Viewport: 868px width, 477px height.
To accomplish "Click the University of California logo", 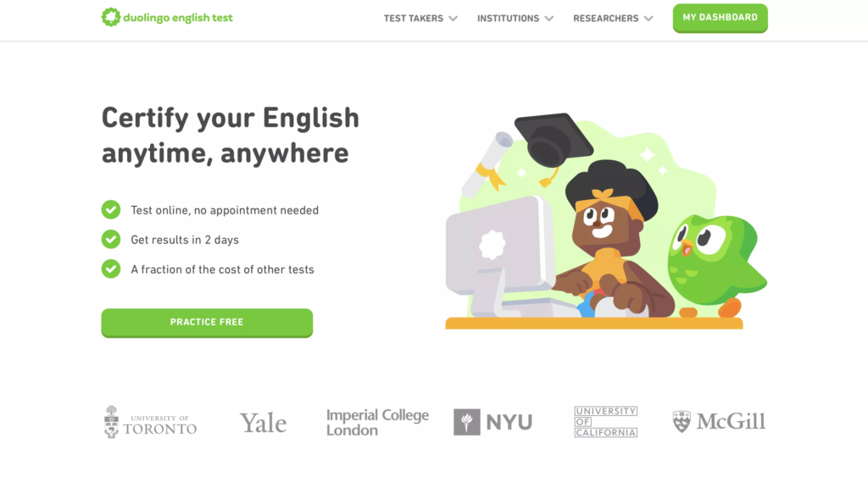I will click(605, 421).
